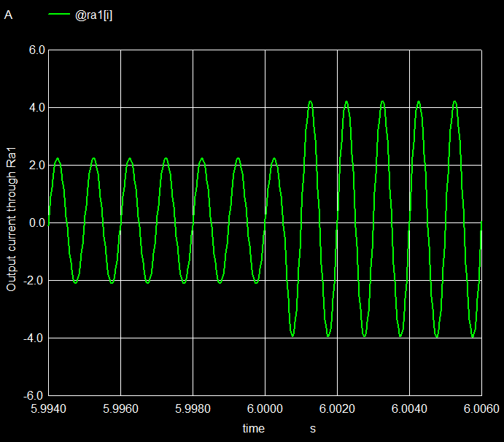Viewport: 504px width, 442px height.
Task: Click the x-axis unit 's'
Action: [x=313, y=429]
